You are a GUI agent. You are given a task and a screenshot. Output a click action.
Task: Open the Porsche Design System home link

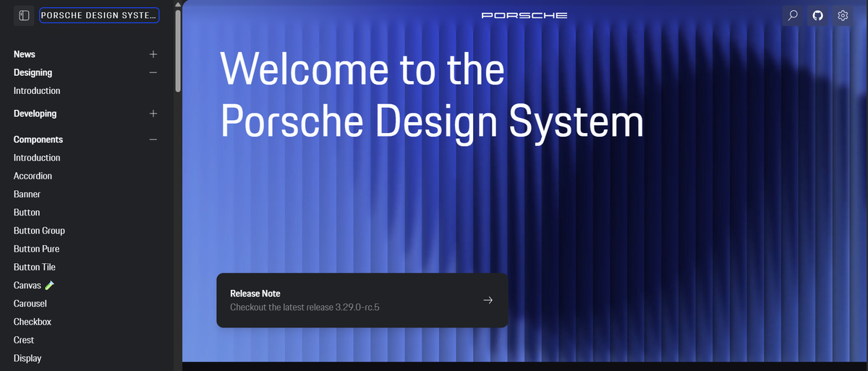(99, 15)
